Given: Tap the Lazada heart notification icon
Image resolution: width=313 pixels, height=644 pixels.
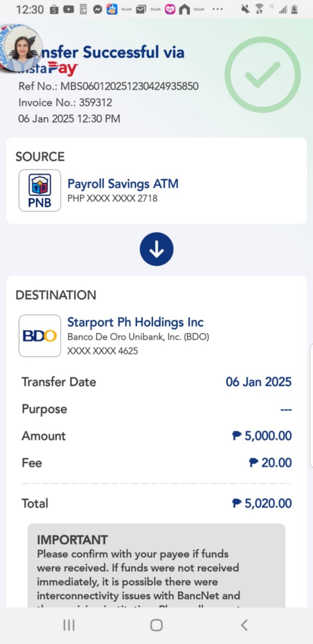Looking at the screenshot, I should pos(170,9).
